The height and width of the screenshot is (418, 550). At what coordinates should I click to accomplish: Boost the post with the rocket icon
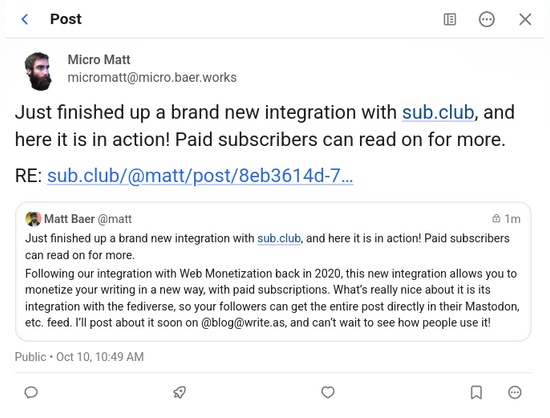[180, 392]
